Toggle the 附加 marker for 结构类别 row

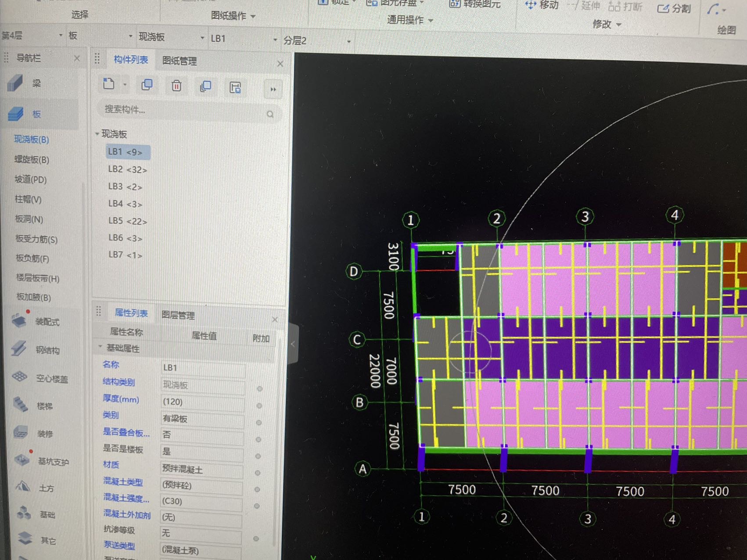pyautogui.click(x=260, y=389)
